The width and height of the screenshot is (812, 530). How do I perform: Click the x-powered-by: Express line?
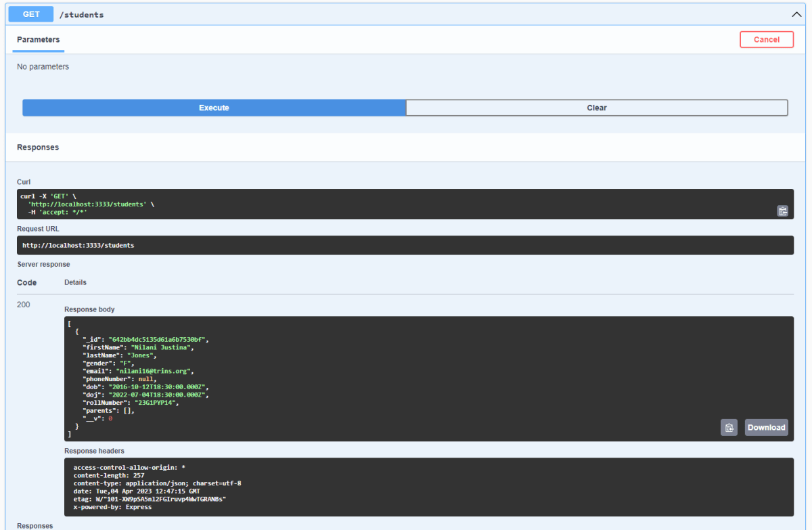[112, 507]
